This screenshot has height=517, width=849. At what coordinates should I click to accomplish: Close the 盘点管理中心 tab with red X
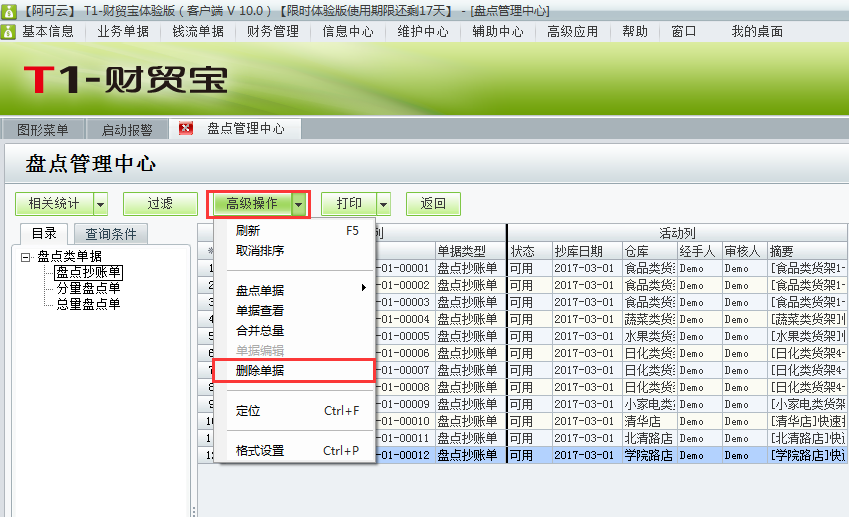[x=186, y=128]
